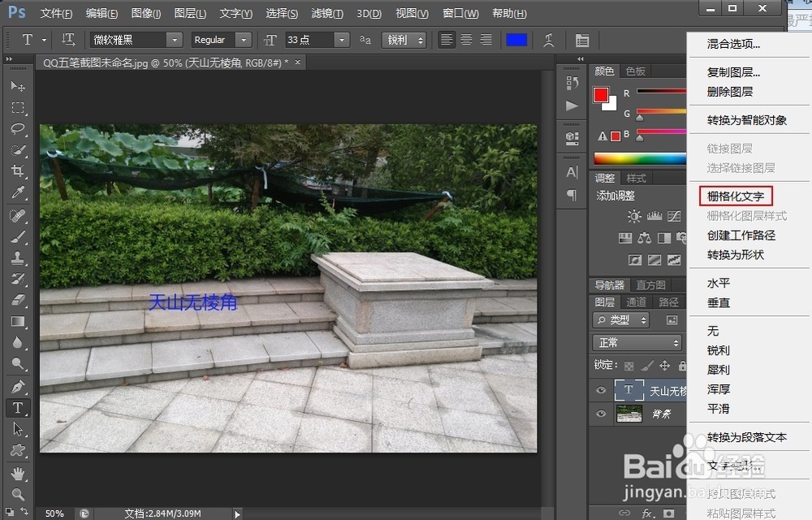812x520 pixels.
Task: Open the Create Warped Text button
Action: [x=548, y=40]
